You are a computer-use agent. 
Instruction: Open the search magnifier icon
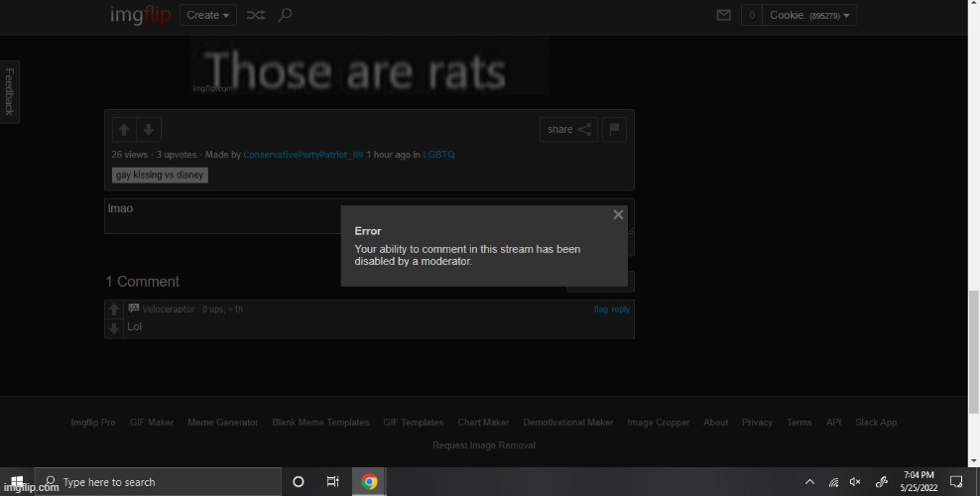click(x=285, y=15)
